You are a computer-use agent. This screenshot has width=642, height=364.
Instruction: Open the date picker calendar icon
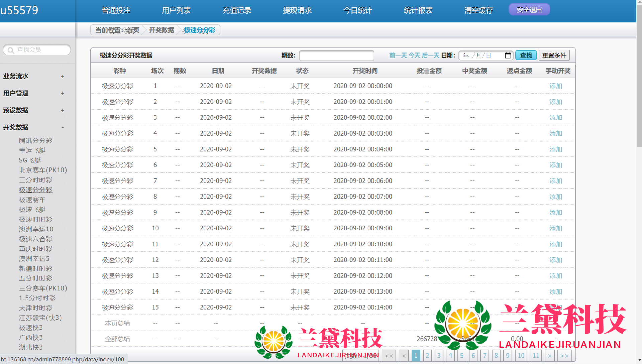tap(508, 55)
